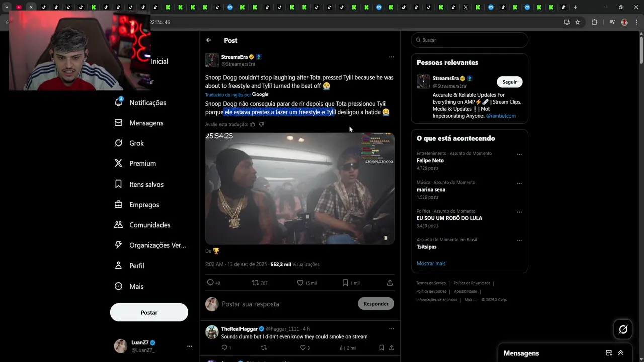Share TheRealHaggar comment
The image size is (644, 362).
point(391,348)
